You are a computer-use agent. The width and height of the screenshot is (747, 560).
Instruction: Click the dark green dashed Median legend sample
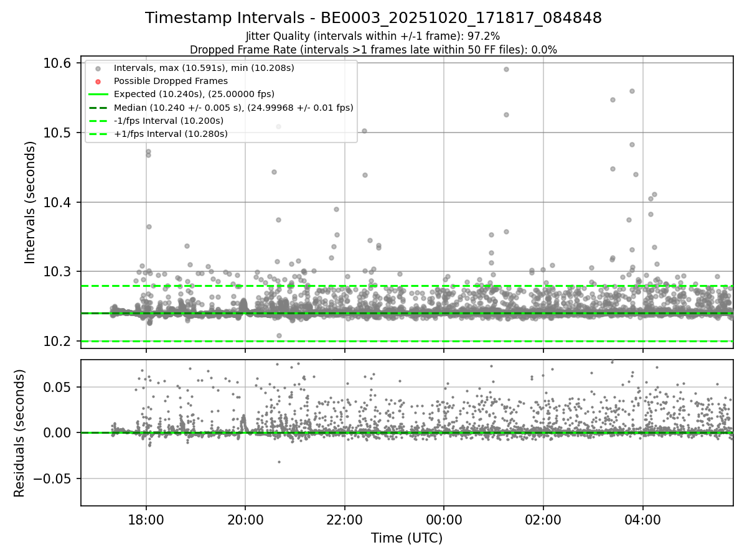[x=98, y=108]
